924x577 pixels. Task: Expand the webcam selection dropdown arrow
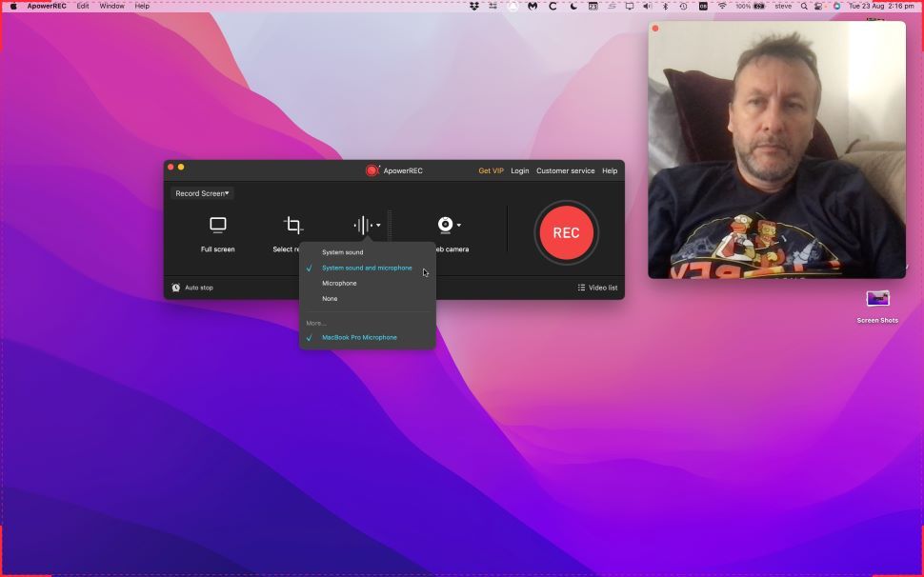pos(457,225)
